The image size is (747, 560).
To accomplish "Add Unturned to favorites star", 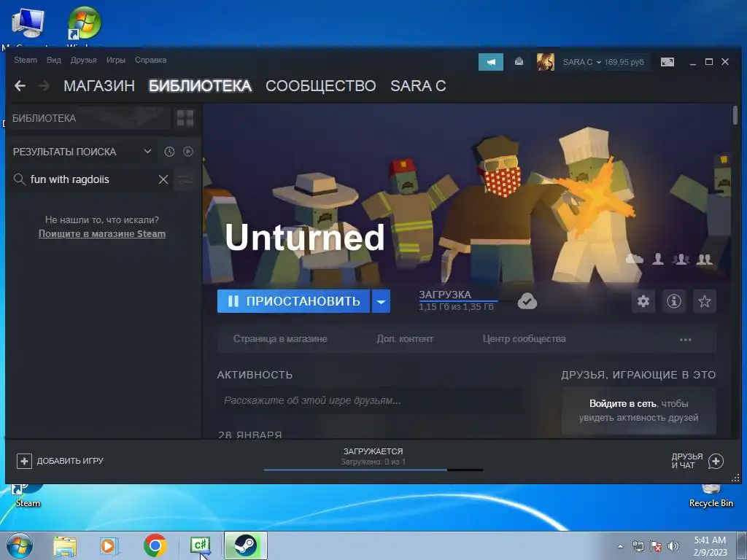I will tap(704, 301).
